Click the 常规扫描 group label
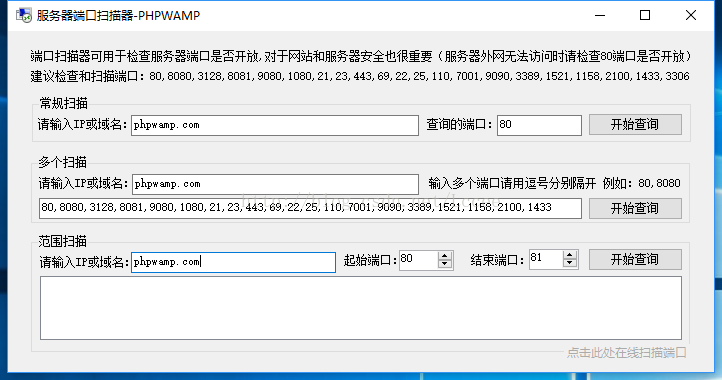The image size is (722, 380). click(64, 103)
